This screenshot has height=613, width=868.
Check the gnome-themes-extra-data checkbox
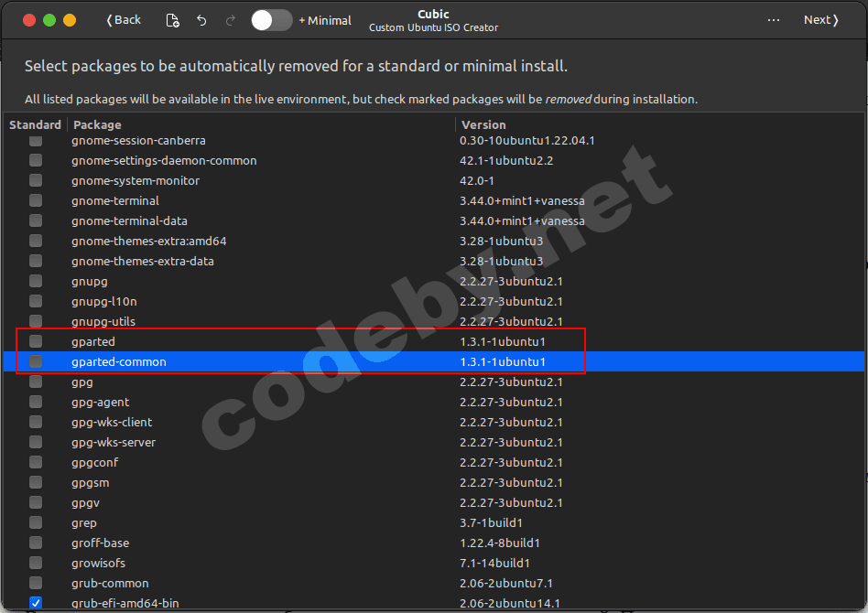click(x=36, y=261)
